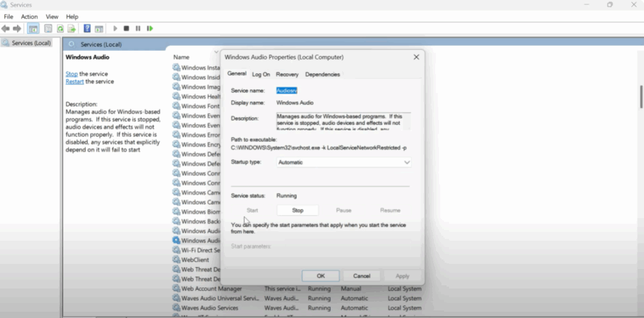
Task: Click the Export List toolbar icon
Action: coord(72,28)
